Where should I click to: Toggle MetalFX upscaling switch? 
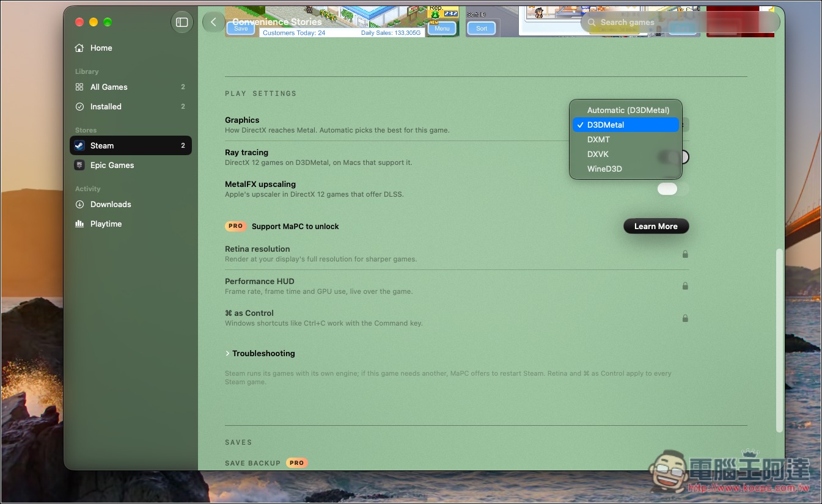tap(673, 189)
